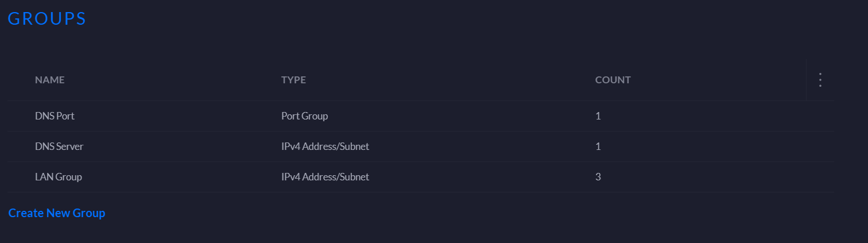Screen dimensions: 868x243
Task: Open the LAN Group entry
Action: pos(59,177)
